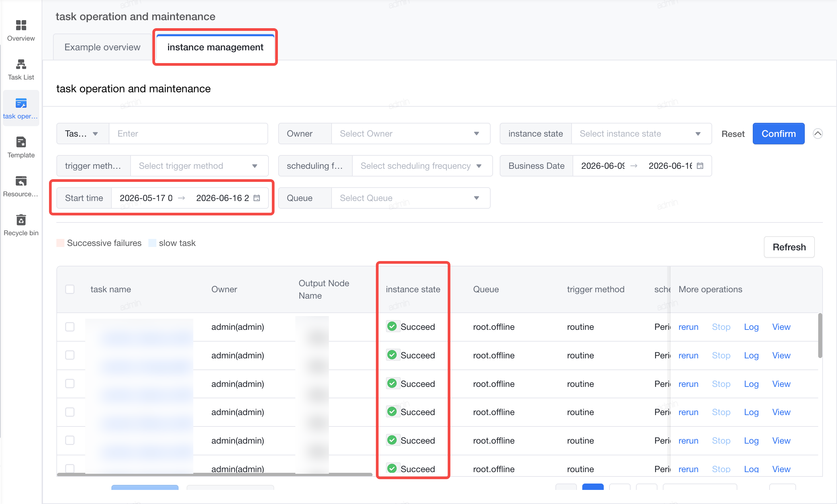Open the Task List sidebar icon
This screenshot has height=504, width=837.
click(x=21, y=64)
